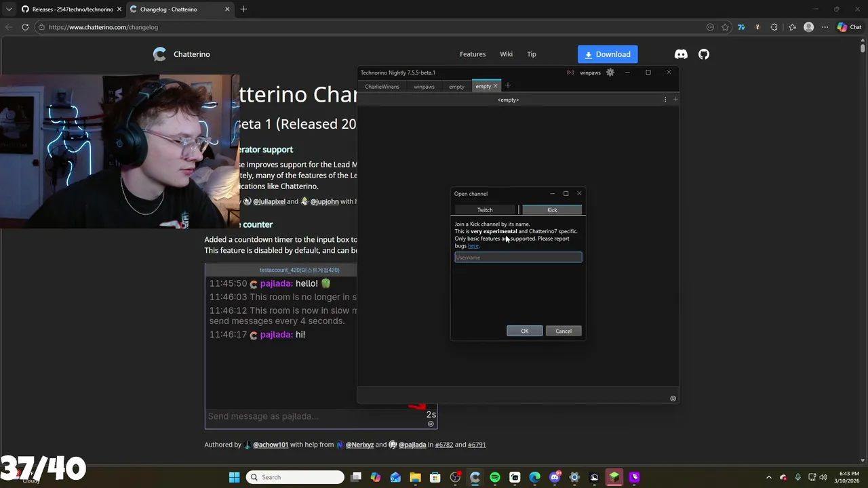Open a new browser tab

tap(243, 9)
